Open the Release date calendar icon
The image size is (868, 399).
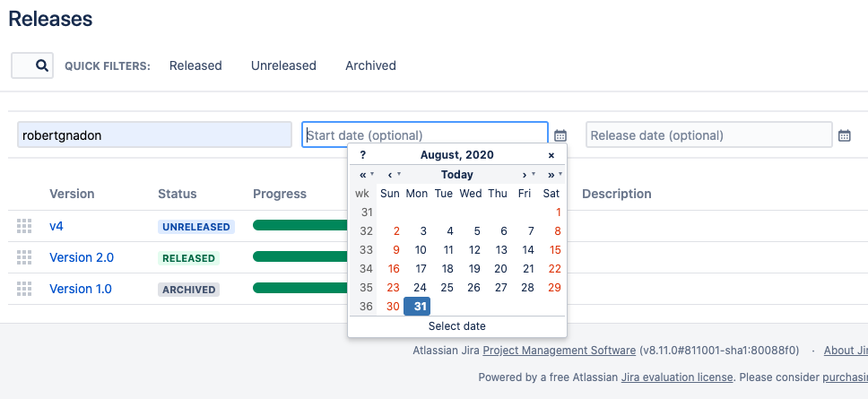point(844,135)
